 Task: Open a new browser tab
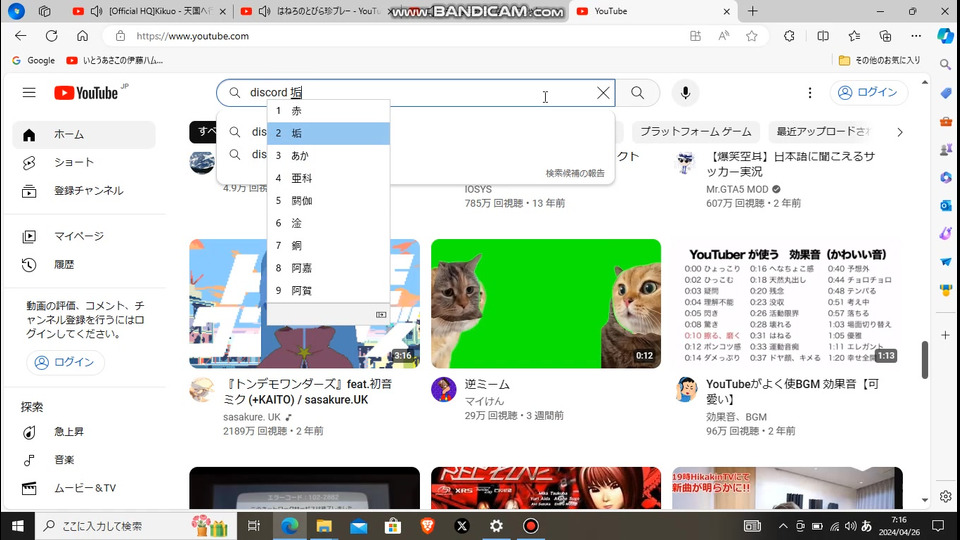(x=752, y=11)
